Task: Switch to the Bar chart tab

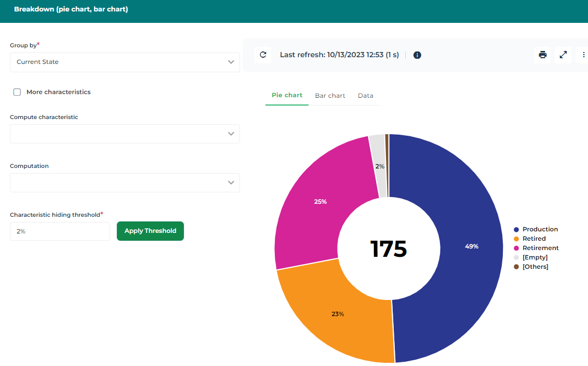Action: (x=330, y=96)
